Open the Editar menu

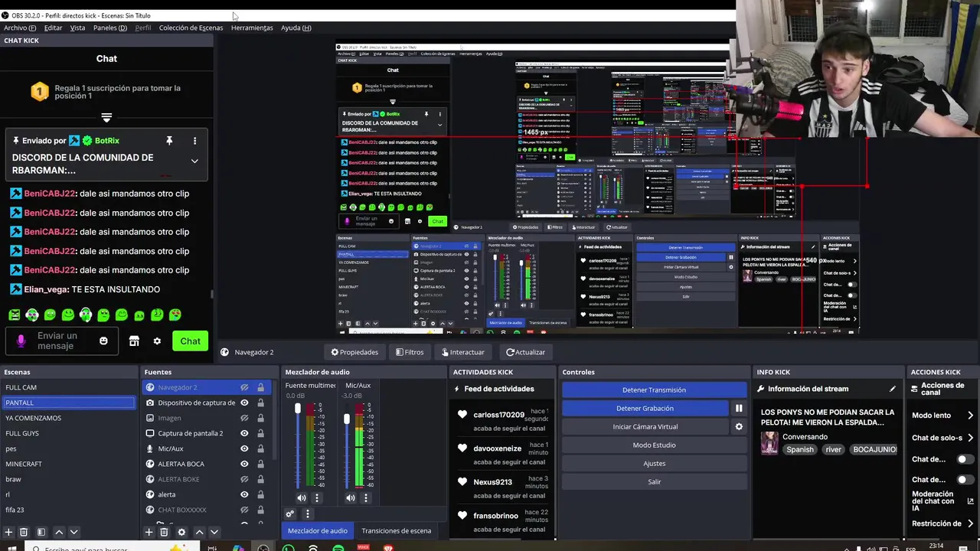coord(53,28)
